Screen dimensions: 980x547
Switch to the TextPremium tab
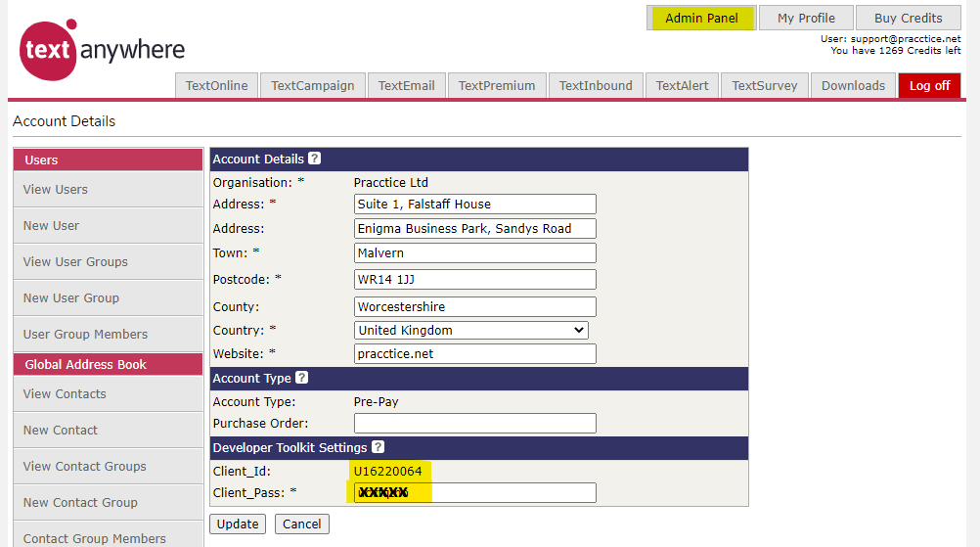tap(497, 86)
